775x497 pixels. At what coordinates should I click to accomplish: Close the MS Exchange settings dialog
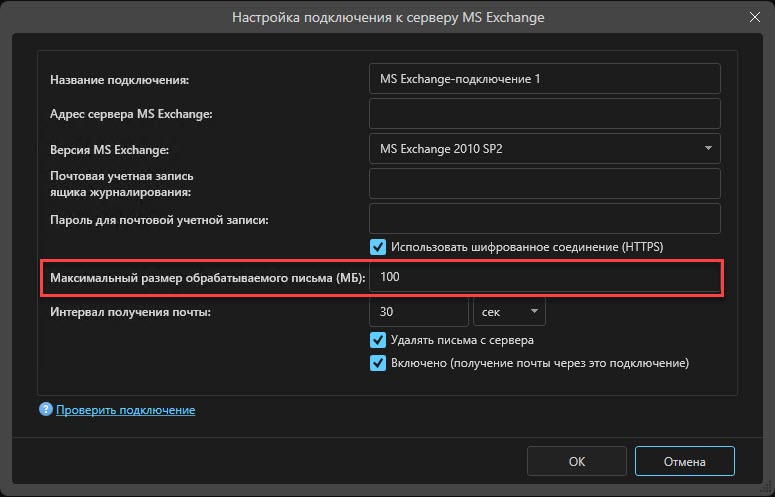tap(755, 17)
